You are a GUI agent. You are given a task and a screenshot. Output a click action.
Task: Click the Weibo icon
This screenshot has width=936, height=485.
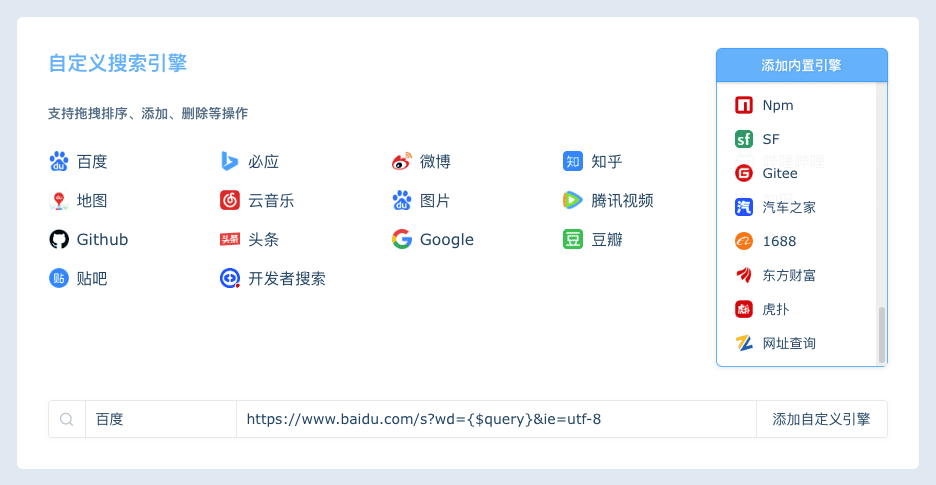coord(402,162)
